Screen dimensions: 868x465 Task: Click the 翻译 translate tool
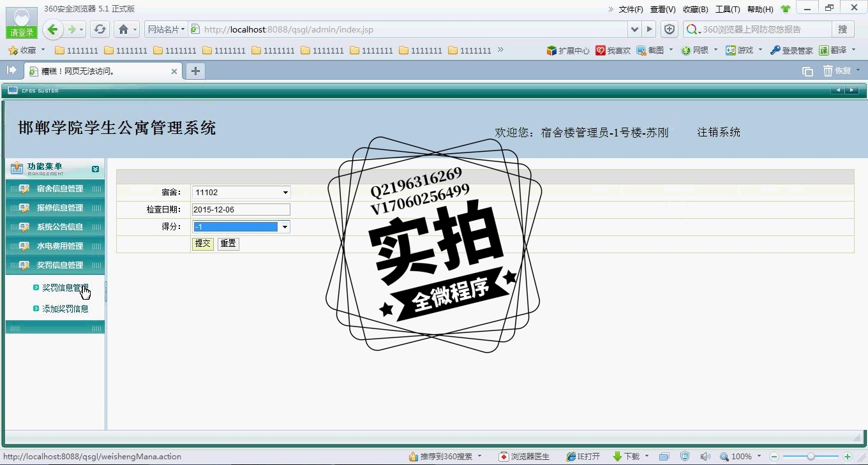(x=833, y=50)
